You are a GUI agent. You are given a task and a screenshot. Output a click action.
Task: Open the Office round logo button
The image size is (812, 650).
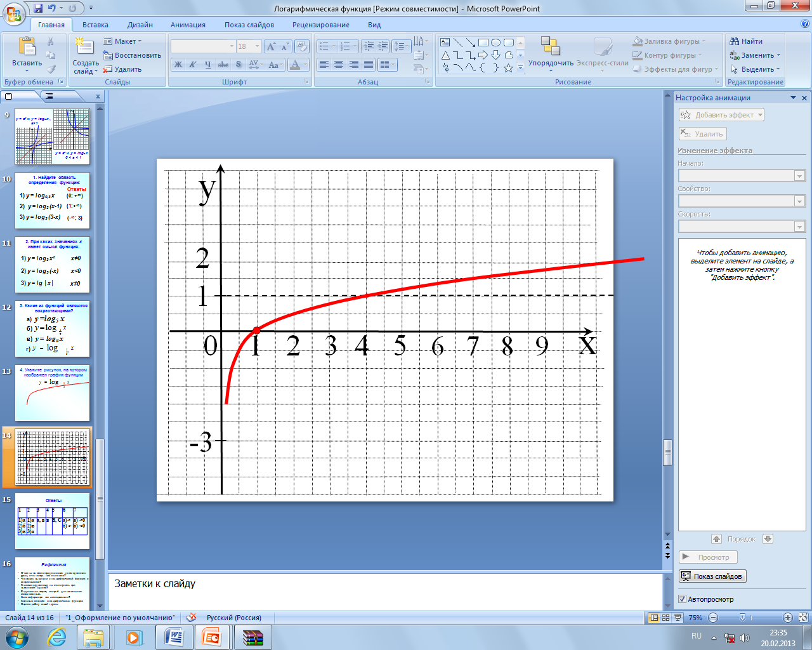[14, 13]
